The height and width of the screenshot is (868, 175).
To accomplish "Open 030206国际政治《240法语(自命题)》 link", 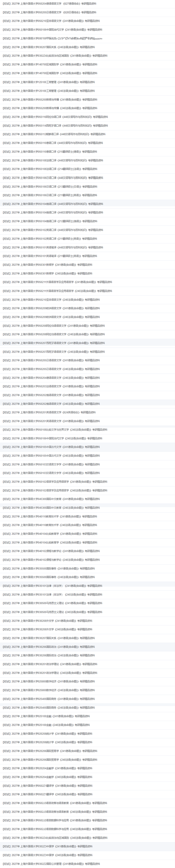I will point(49,655).
